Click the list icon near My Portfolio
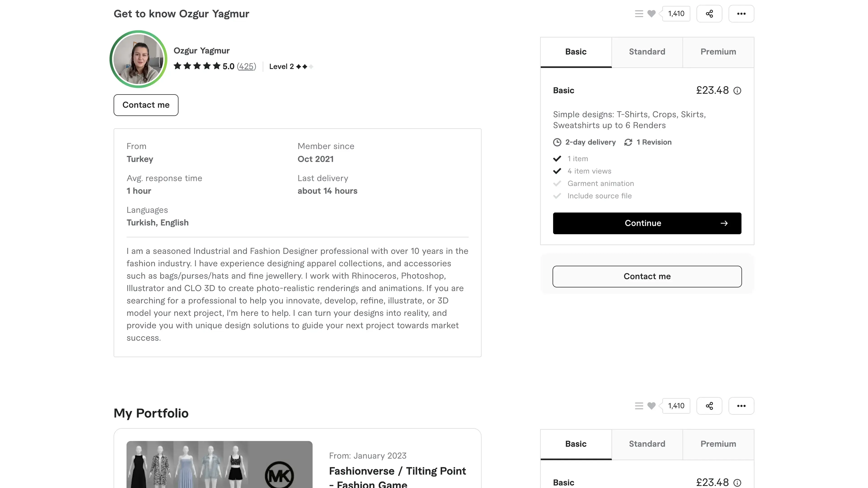The width and height of the screenshot is (868, 488). [x=639, y=406]
